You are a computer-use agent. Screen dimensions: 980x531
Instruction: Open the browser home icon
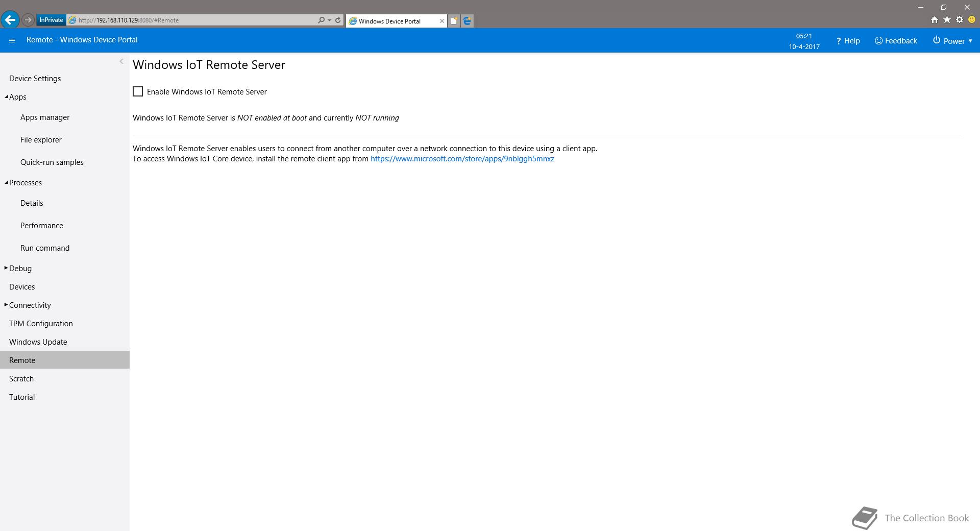[x=934, y=20]
